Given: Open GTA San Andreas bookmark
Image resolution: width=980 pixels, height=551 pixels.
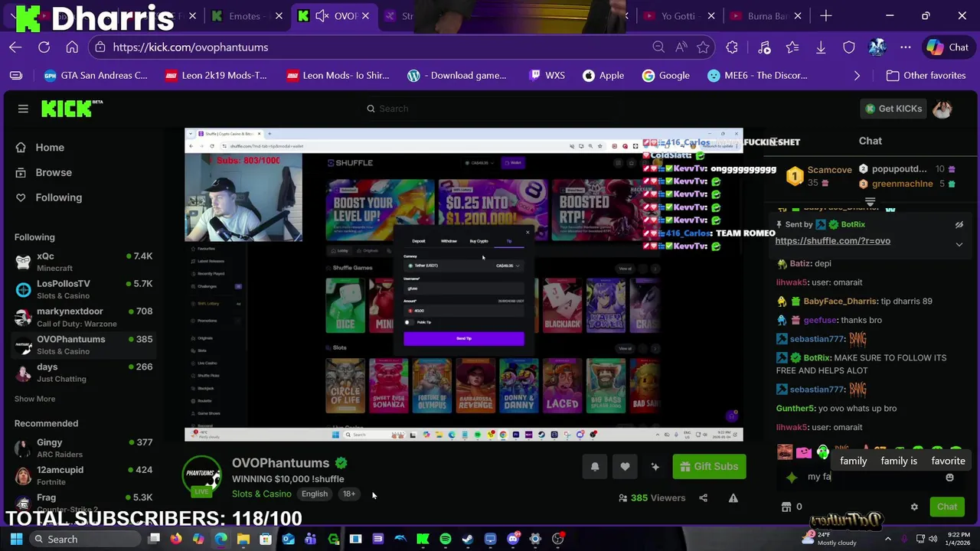Looking at the screenshot, I should tap(95, 76).
